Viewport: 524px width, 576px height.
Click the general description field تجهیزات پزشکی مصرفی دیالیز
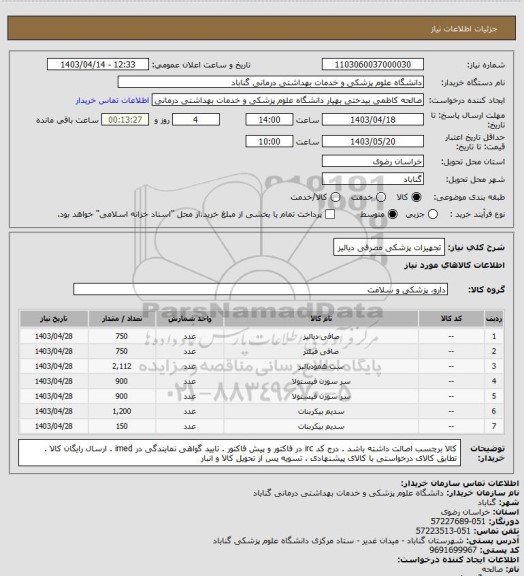click(x=389, y=248)
